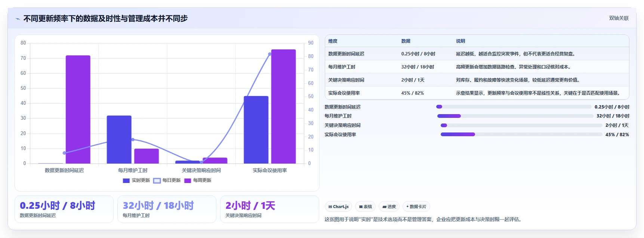Click the trend icon beside the card title

[18, 19]
